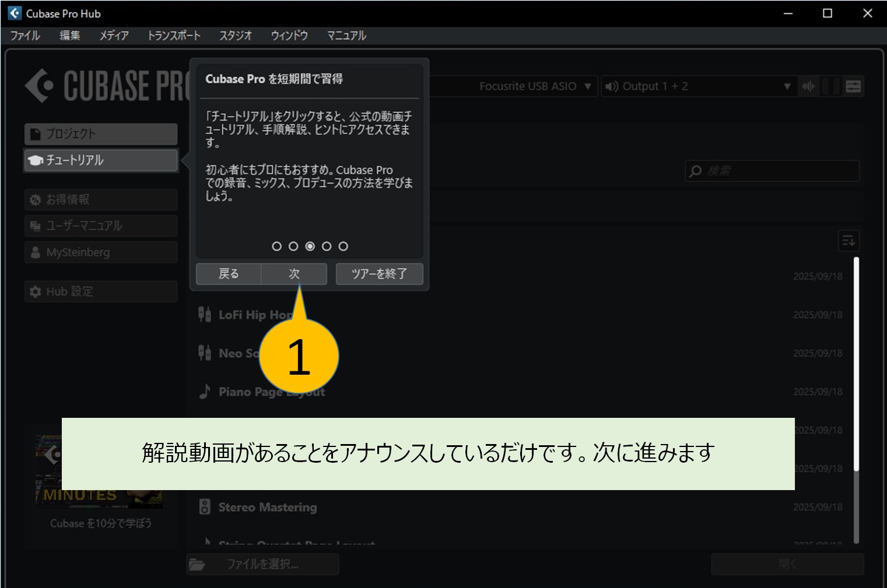Open the folder icon next to ファイルを選択
This screenshot has height=588, width=887.
click(x=198, y=564)
